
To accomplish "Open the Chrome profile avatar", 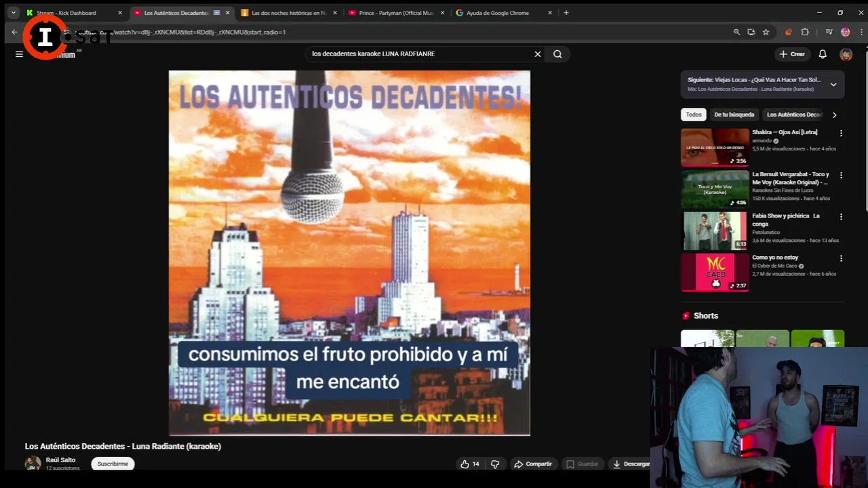I will pyautogui.click(x=845, y=32).
